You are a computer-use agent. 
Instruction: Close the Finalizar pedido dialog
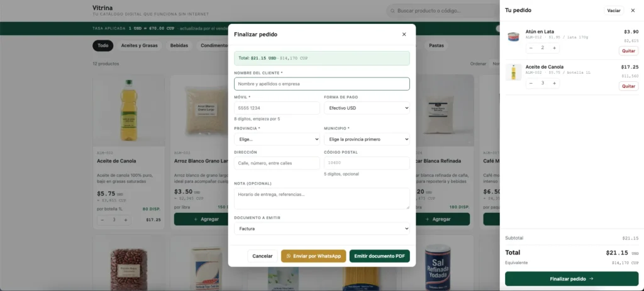coord(404,34)
